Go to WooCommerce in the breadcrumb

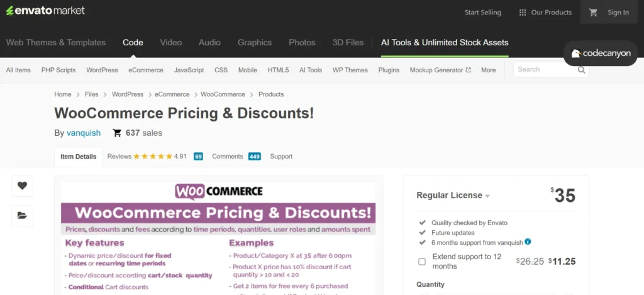(x=223, y=94)
